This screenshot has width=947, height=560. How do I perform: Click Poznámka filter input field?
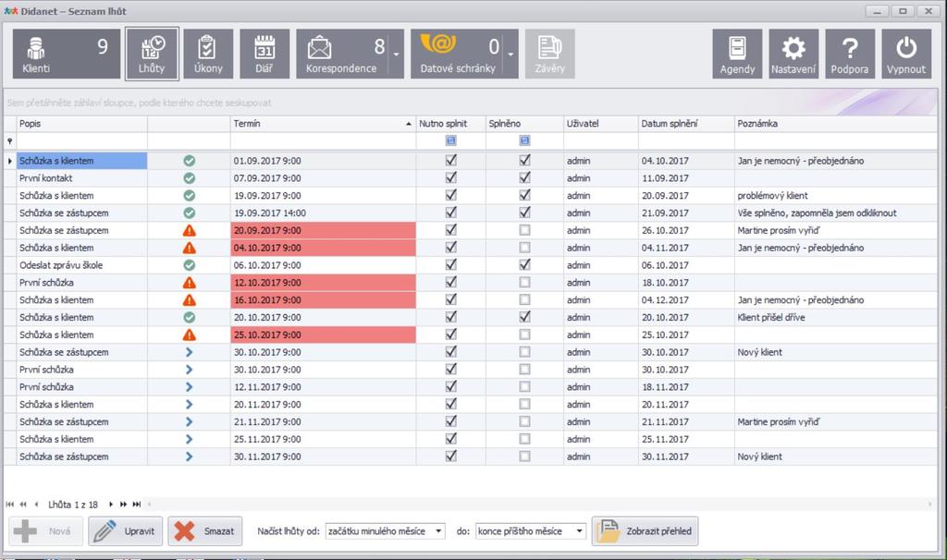click(836, 141)
